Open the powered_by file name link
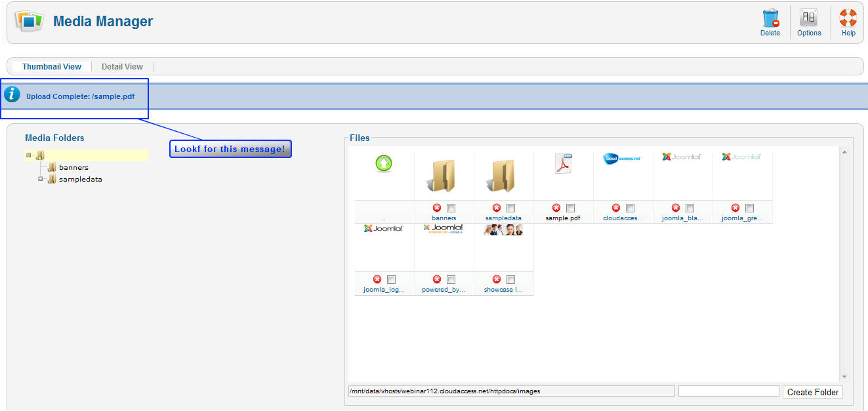The image size is (868, 411). [444, 290]
